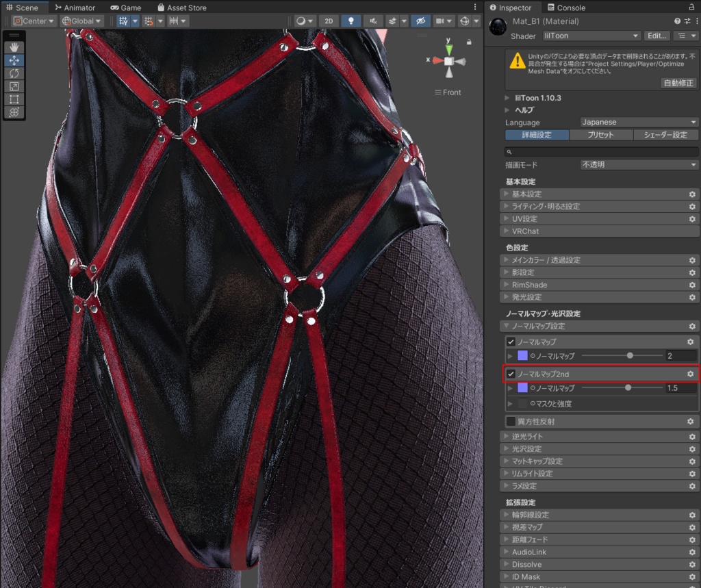Switch to the シェーダー設定 tab button
Screen dimensions: 701x588
[x=665, y=135]
